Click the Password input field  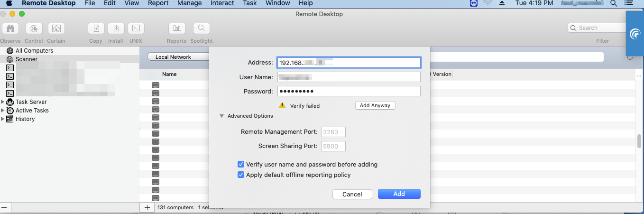[349, 91]
